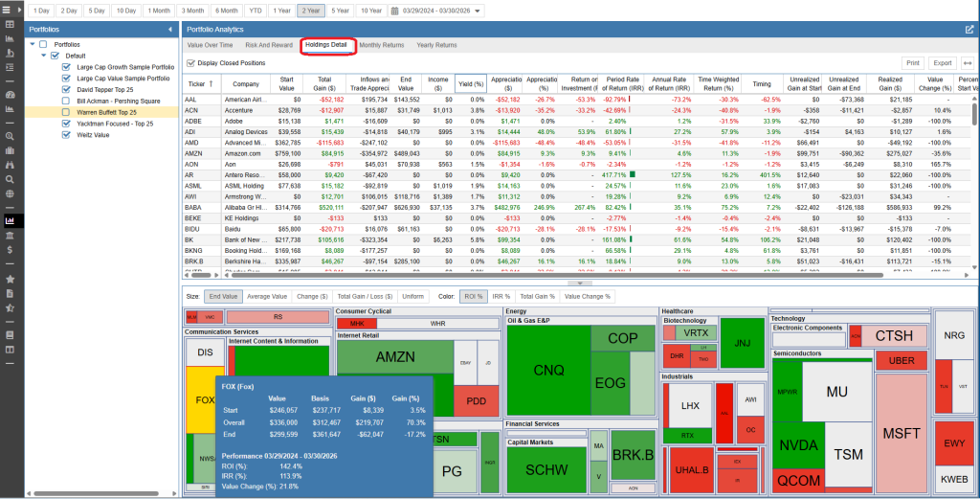Viewport: 980px width, 499px height.
Task: Size treemap by Total Gain / Loss ($)
Action: [x=365, y=296]
